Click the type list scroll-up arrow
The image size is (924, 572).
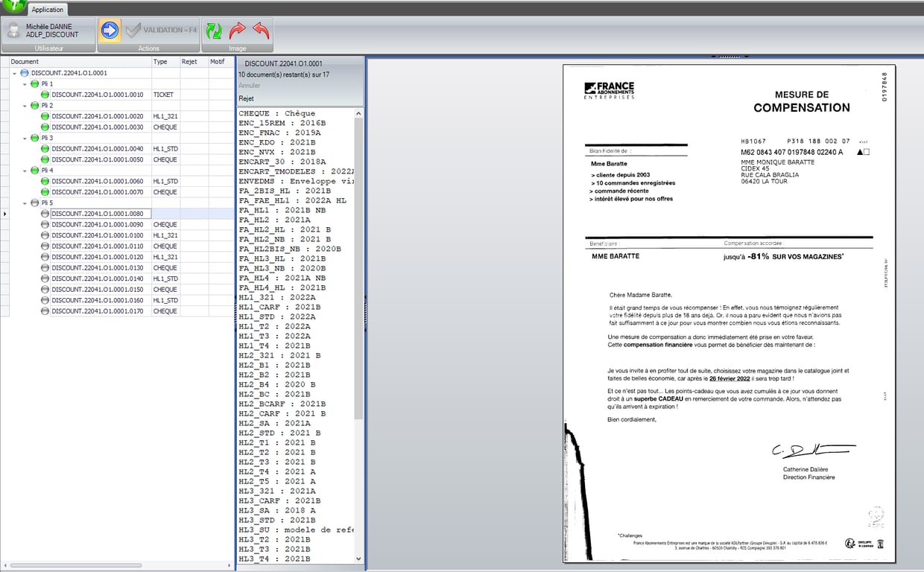tap(359, 113)
